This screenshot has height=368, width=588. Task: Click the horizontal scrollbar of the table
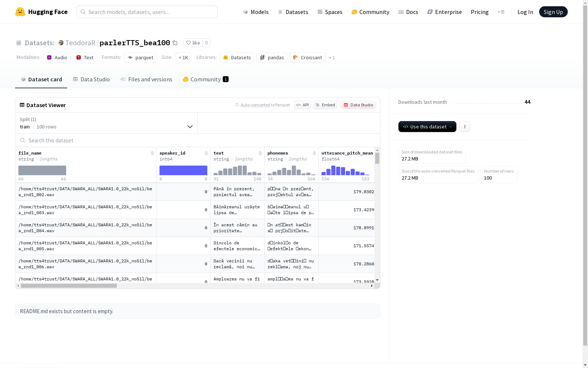(69, 286)
